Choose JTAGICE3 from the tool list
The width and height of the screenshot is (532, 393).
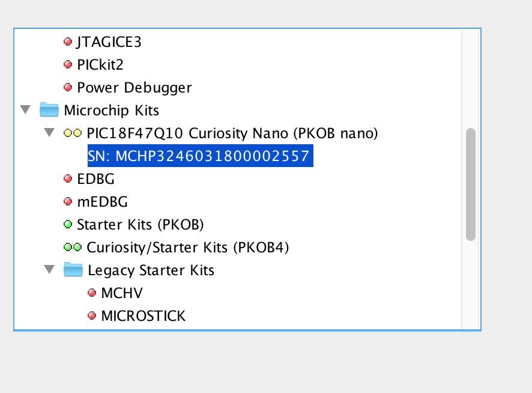coord(109,42)
